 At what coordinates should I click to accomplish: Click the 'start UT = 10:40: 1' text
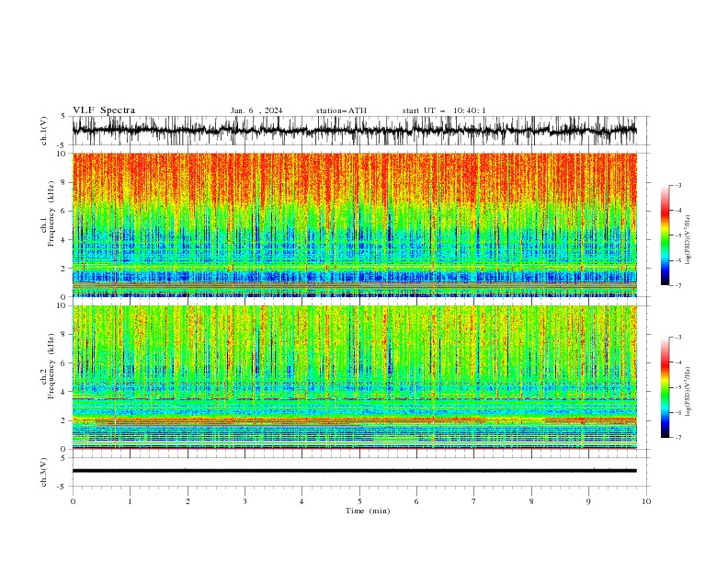click(444, 110)
